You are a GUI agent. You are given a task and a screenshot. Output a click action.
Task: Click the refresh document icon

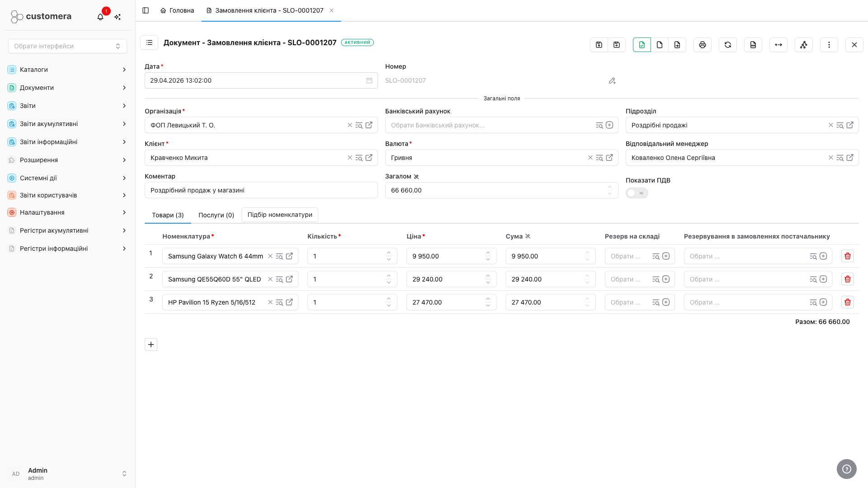click(x=727, y=45)
